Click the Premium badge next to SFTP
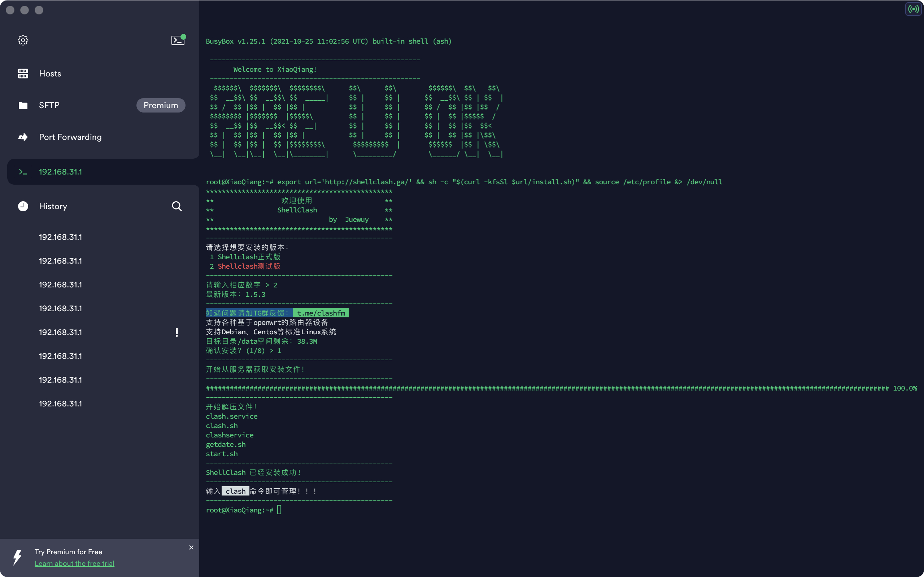The height and width of the screenshot is (577, 924). point(161,105)
